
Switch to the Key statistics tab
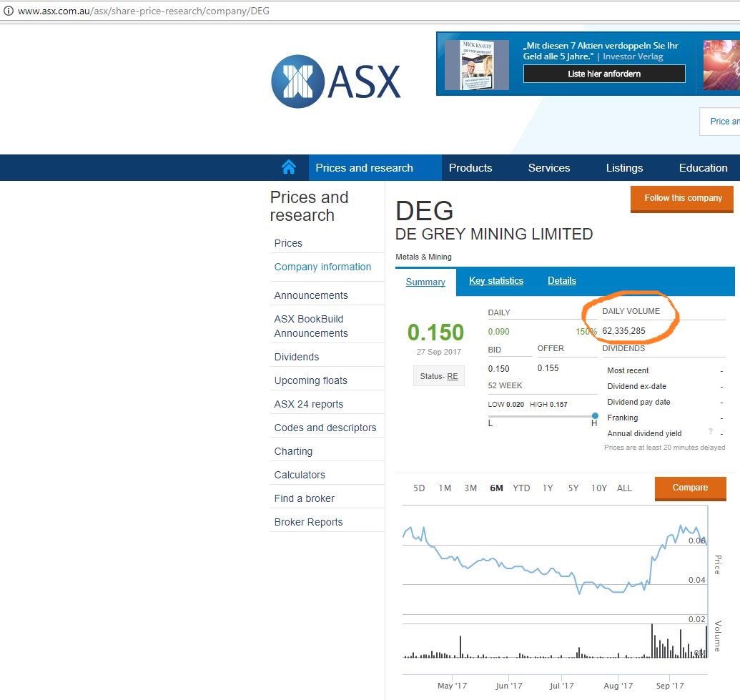click(496, 281)
